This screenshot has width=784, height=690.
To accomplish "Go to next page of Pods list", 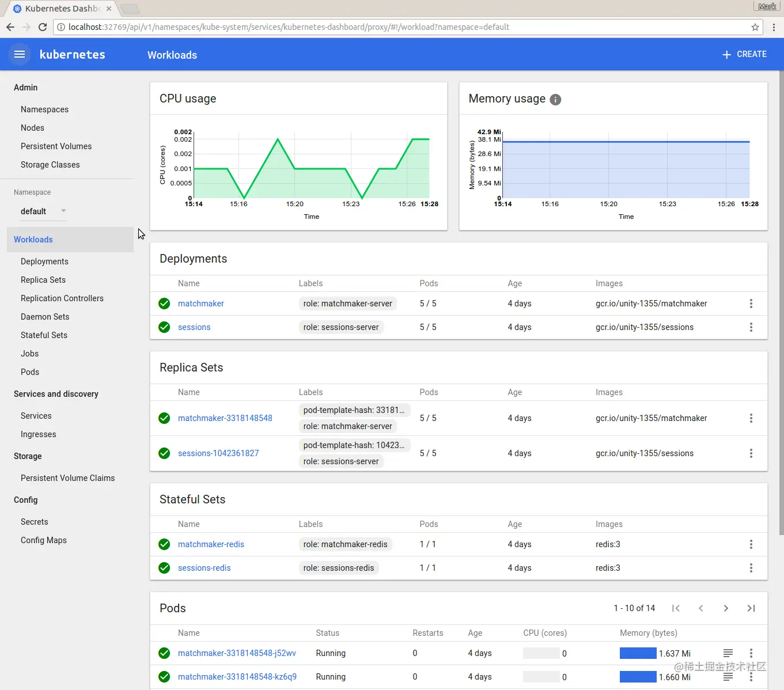I will pos(726,608).
